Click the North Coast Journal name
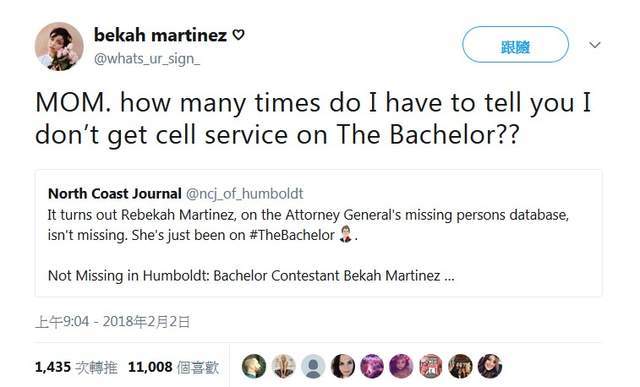This screenshot has width=640, height=387. (115, 194)
